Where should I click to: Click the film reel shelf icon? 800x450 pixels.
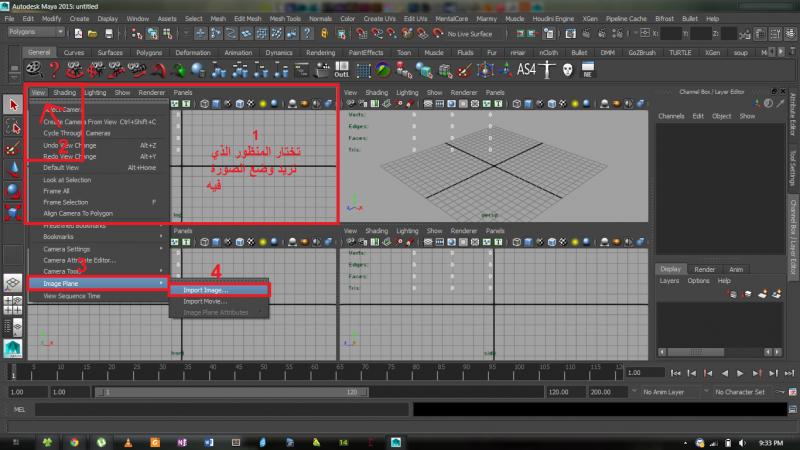pyautogui.click(x=34, y=70)
